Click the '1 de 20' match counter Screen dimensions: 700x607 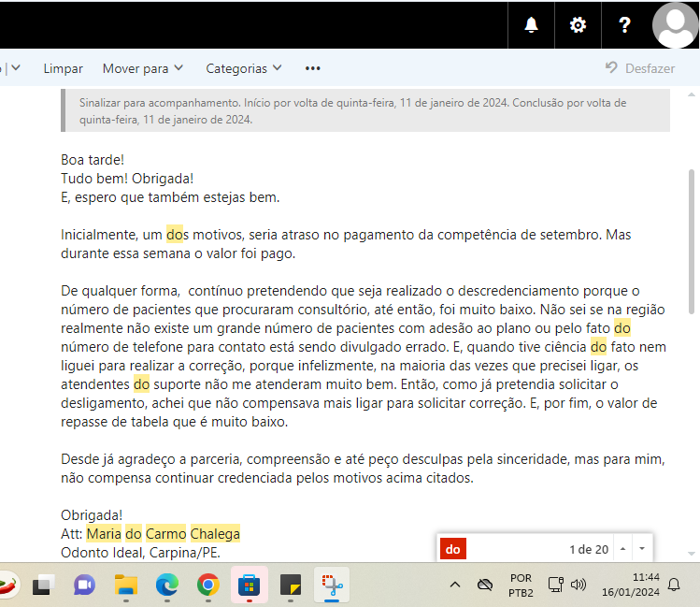589,549
